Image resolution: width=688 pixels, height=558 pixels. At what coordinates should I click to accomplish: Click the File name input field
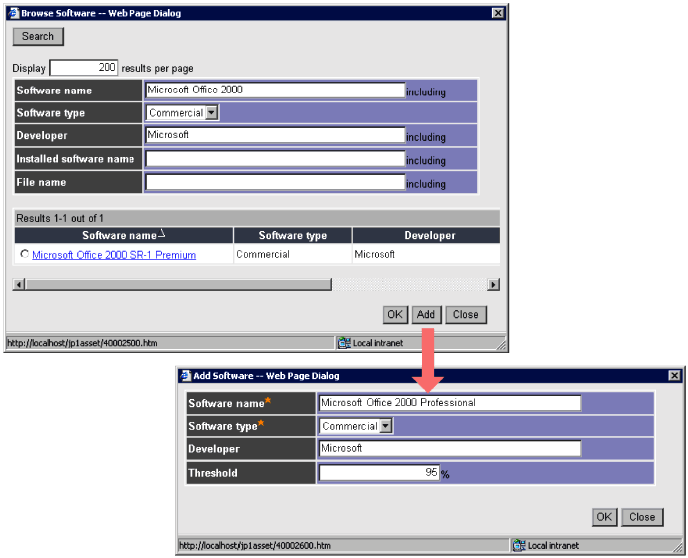(275, 182)
